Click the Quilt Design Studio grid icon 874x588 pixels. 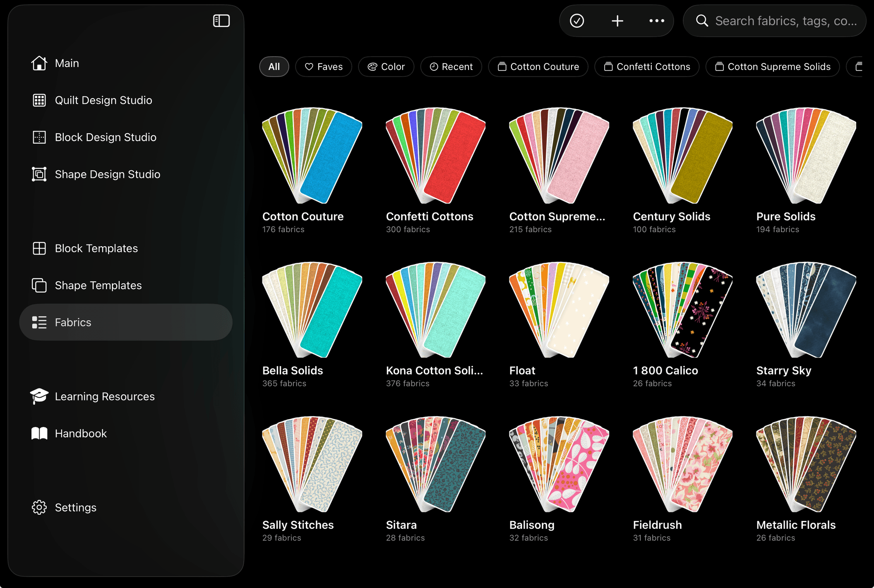pyautogui.click(x=39, y=100)
